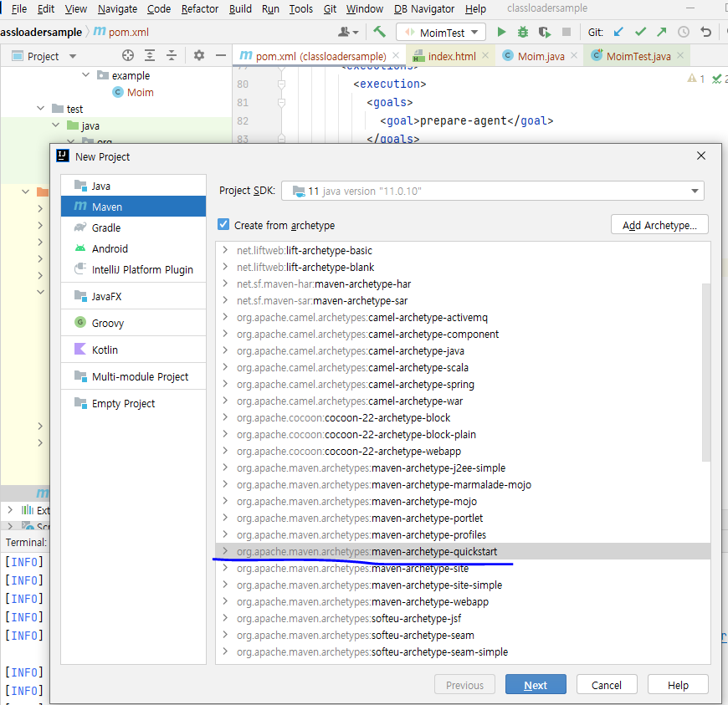Fold code at line 80 gutter
The height and width of the screenshot is (705, 728).
(281, 84)
